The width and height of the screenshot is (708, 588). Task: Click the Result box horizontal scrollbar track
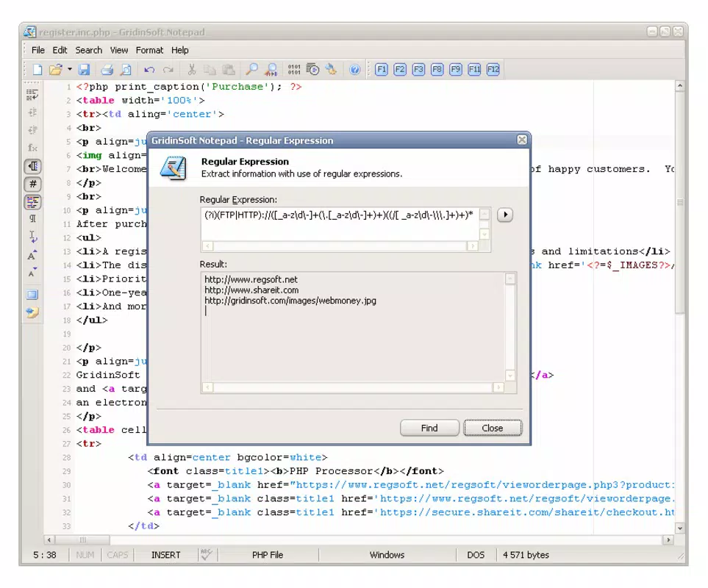pyautogui.click(x=353, y=387)
